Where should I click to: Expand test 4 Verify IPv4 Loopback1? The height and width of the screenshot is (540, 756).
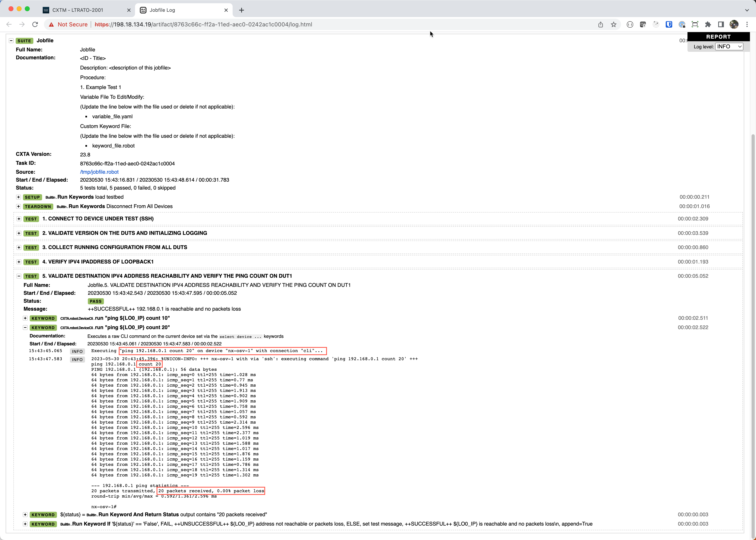pyautogui.click(x=19, y=262)
